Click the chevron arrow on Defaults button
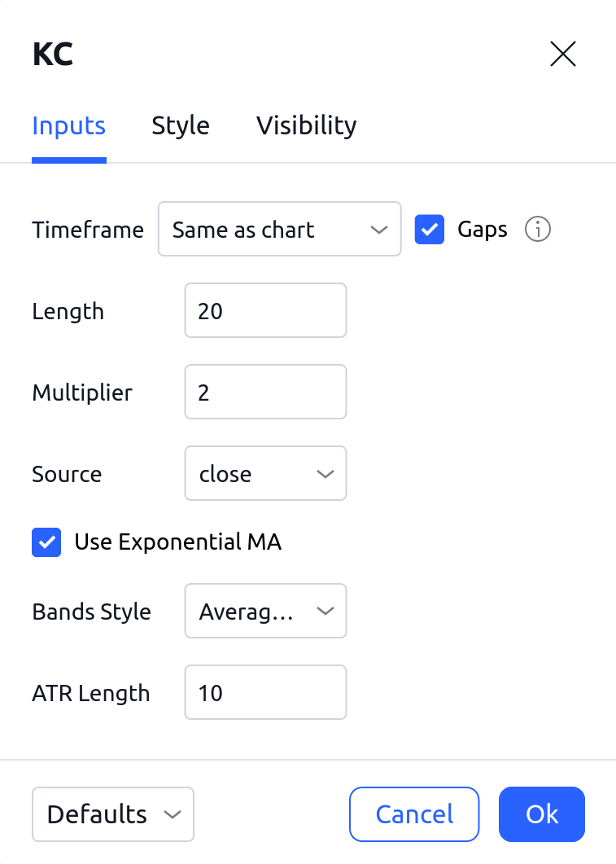 (172, 814)
